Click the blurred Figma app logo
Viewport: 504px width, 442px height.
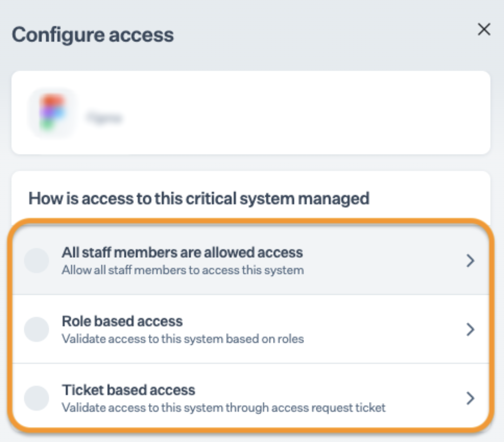click(52, 113)
